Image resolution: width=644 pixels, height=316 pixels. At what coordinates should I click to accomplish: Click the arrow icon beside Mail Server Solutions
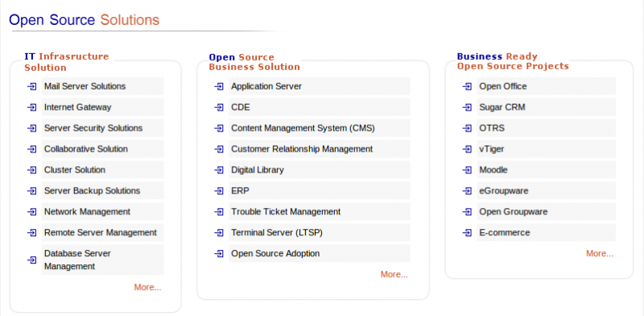tap(32, 86)
